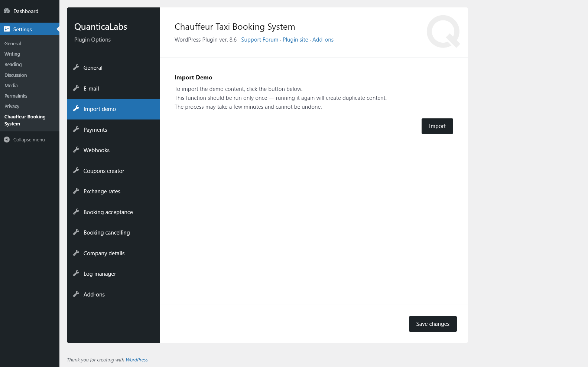The height and width of the screenshot is (367, 588).
Task: Switch to Booking cancelling tab
Action: [113, 233]
